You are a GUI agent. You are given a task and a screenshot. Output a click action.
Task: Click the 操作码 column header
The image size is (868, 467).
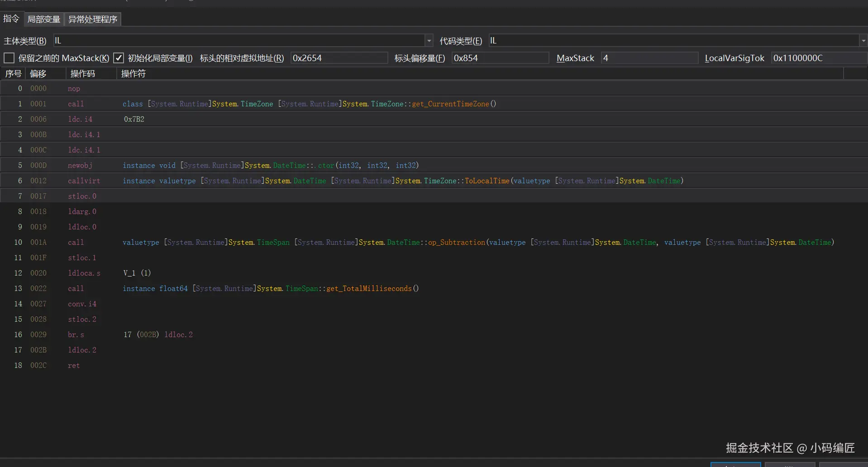pos(83,74)
